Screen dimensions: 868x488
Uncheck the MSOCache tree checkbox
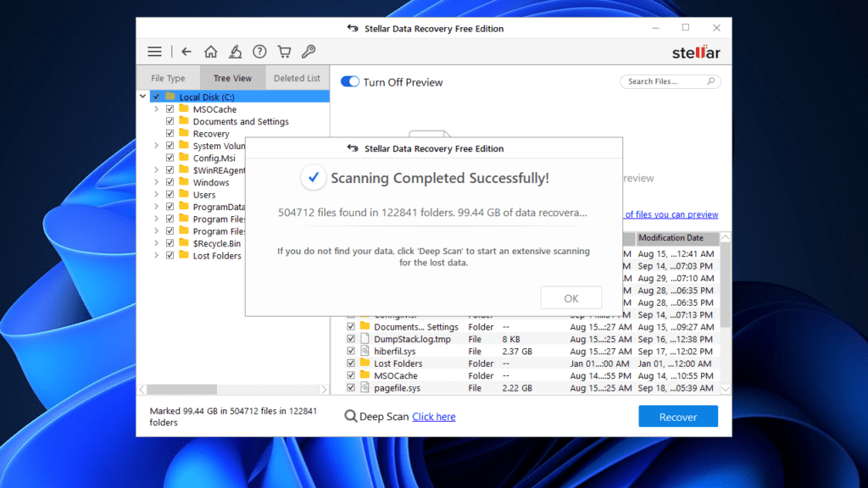click(x=170, y=109)
